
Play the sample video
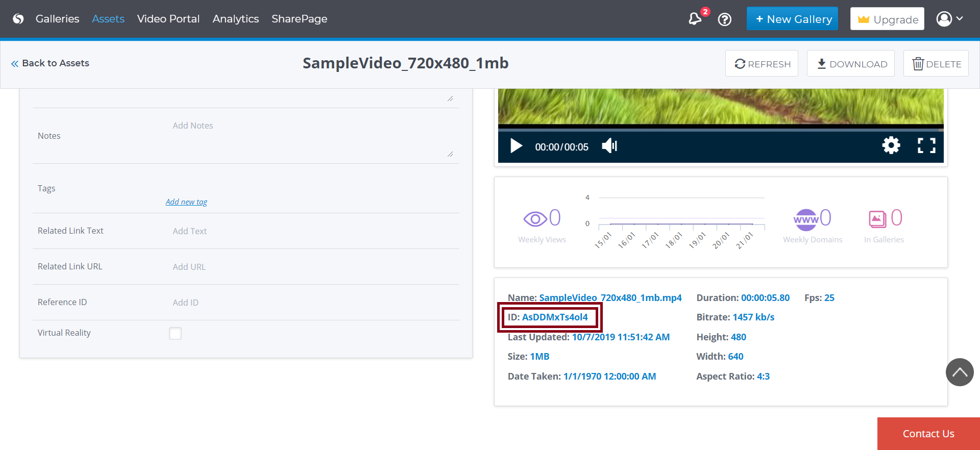(x=516, y=146)
